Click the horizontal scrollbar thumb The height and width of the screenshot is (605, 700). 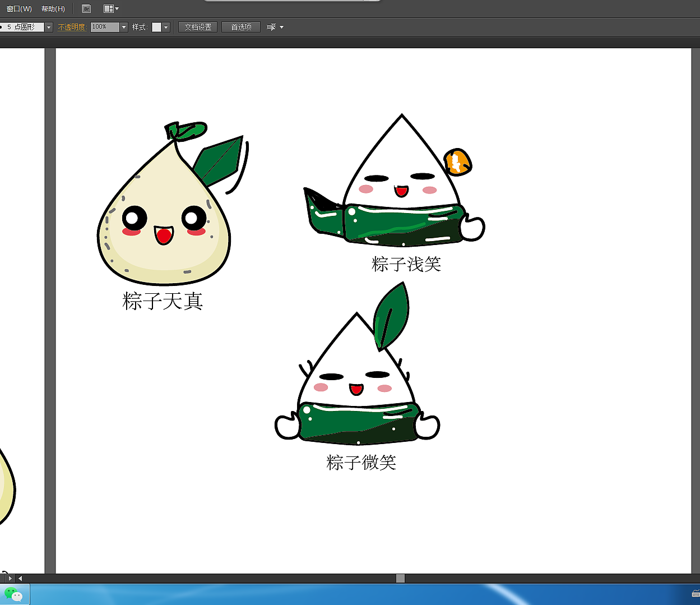tap(400, 578)
